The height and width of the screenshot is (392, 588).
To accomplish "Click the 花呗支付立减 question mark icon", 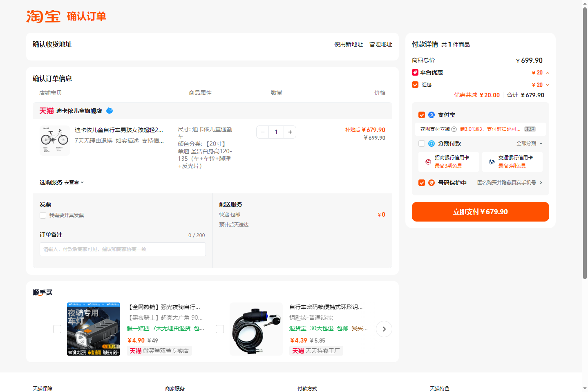I will pos(454,129).
